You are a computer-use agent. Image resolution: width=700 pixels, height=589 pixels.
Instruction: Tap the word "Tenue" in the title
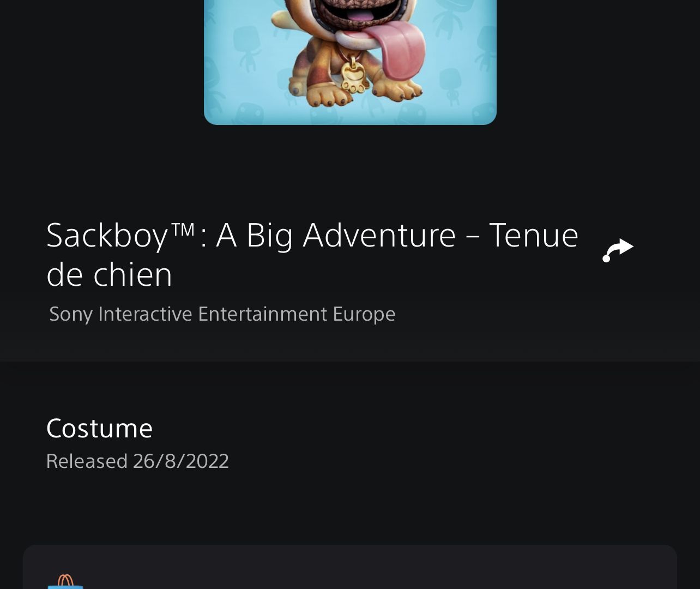(x=534, y=235)
